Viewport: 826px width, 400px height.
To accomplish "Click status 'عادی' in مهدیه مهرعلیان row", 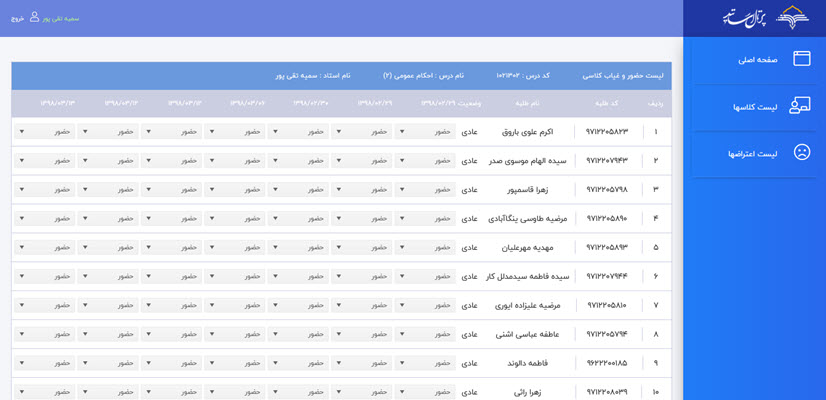I will tap(469, 248).
